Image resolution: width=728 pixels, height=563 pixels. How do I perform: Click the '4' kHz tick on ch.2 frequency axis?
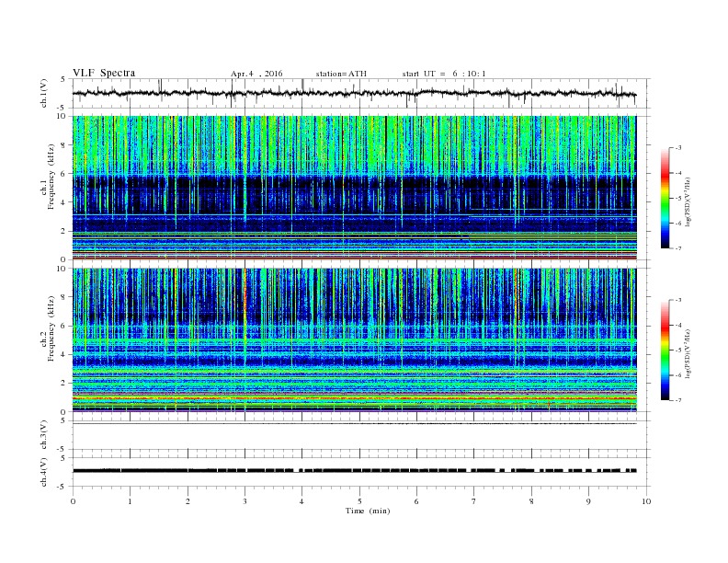click(63, 354)
